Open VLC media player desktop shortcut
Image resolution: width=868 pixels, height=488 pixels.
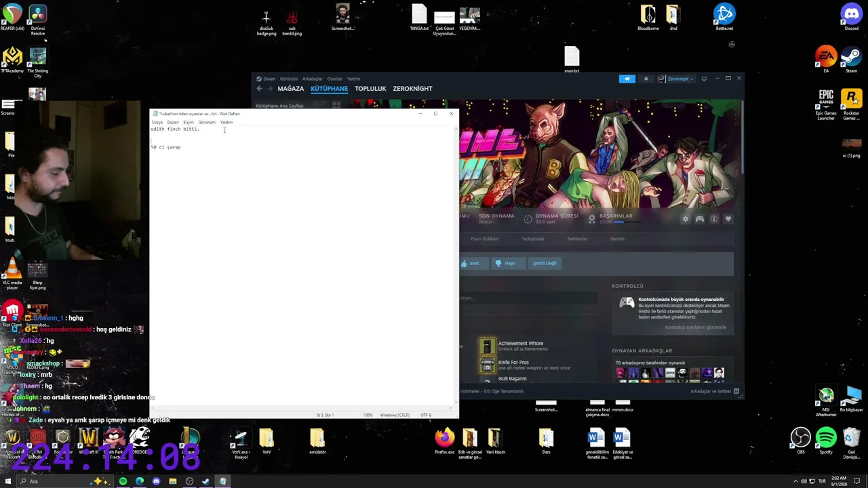click(12, 274)
